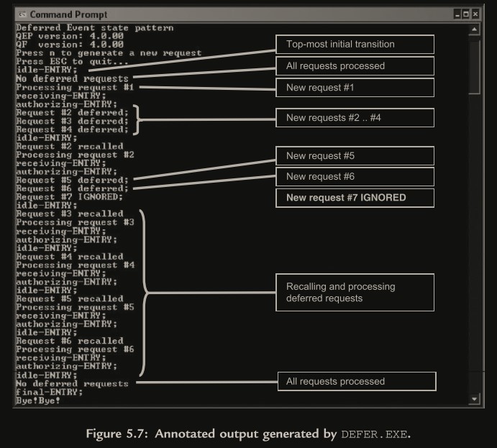Select the bold 'New request #7 IGNORED' box
497x448 pixels.
coord(355,198)
